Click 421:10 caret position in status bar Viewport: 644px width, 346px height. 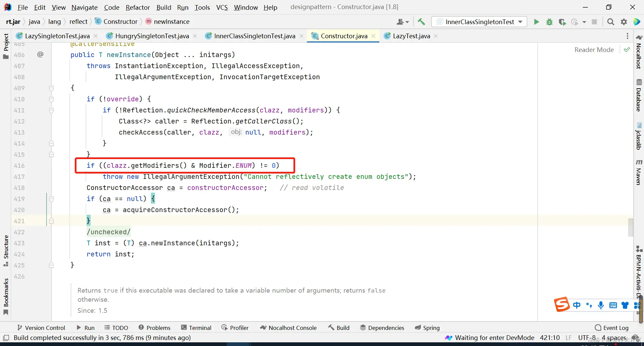[550, 338]
